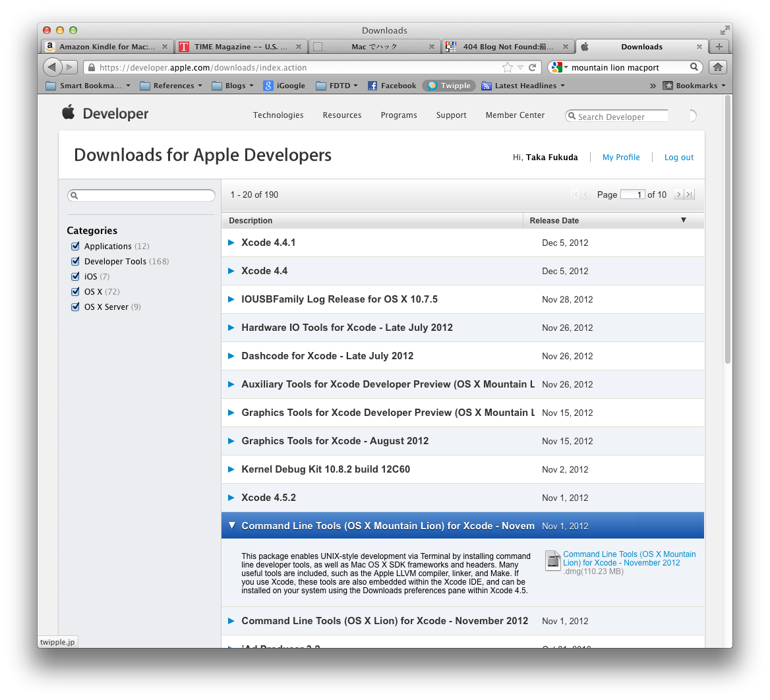Click the search magnifier in browser search box
Screen dimensions: 770x700
click(694, 67)
